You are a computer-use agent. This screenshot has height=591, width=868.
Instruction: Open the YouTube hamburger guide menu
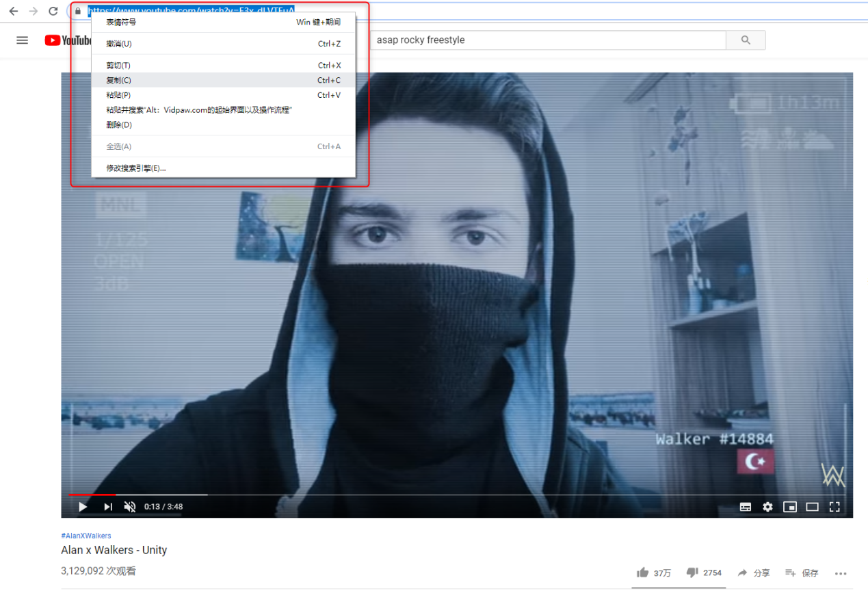pos(23,40)
